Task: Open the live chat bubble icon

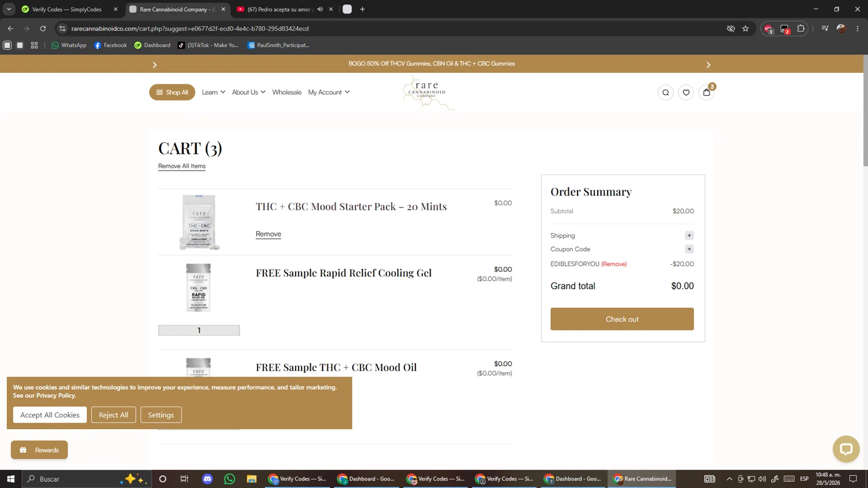Action: [x=846, y=449]
